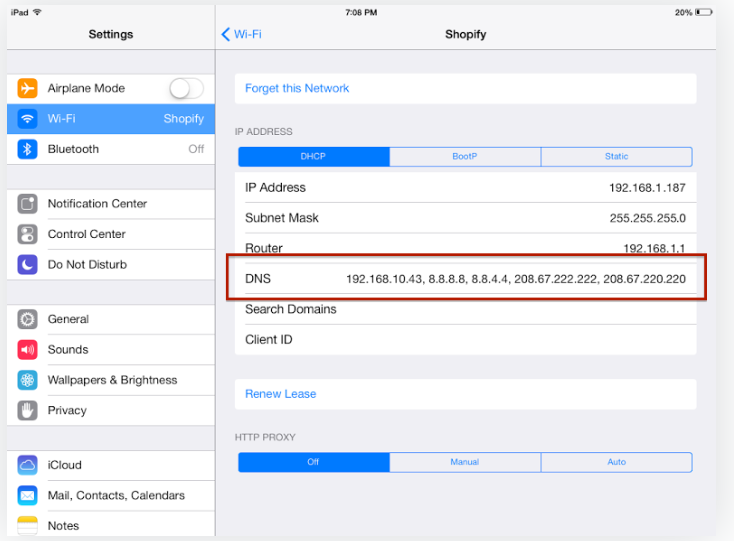Screen dimensions: 734x541
Task: Open Sounds settings
Action: pyautogui.click(x=111, y=350)
